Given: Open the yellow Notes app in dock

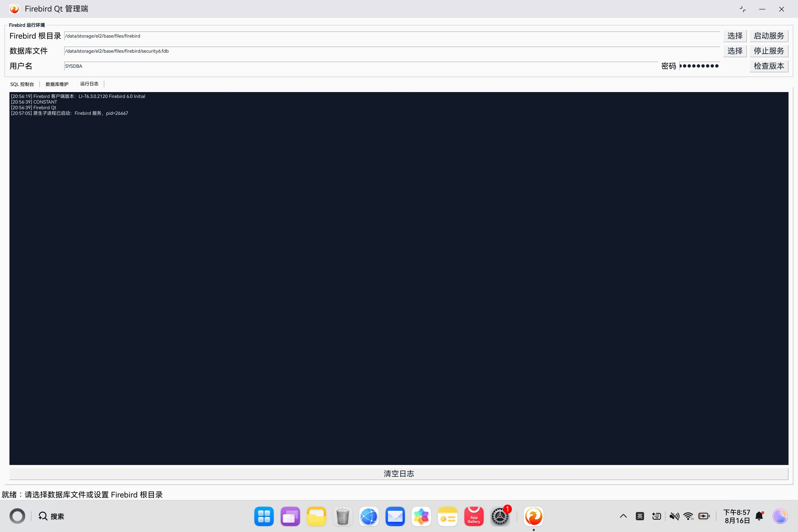Looking at the screenshot, I should click(448, 516).
